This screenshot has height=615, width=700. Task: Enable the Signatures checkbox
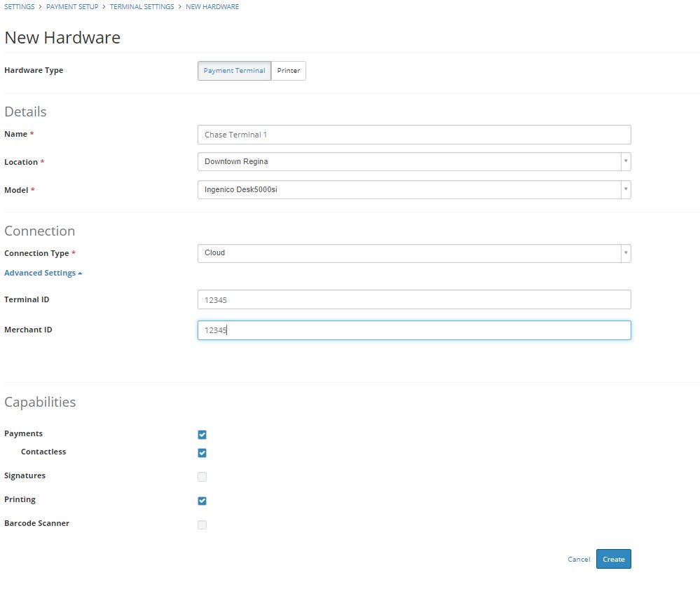[202, 477]
